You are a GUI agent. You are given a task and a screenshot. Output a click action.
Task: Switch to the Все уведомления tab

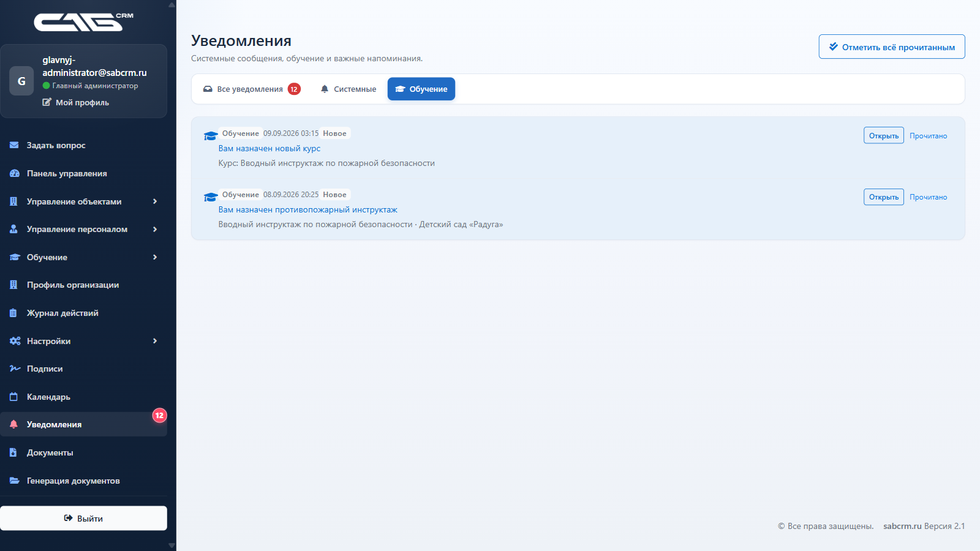(x=252, y=89)
